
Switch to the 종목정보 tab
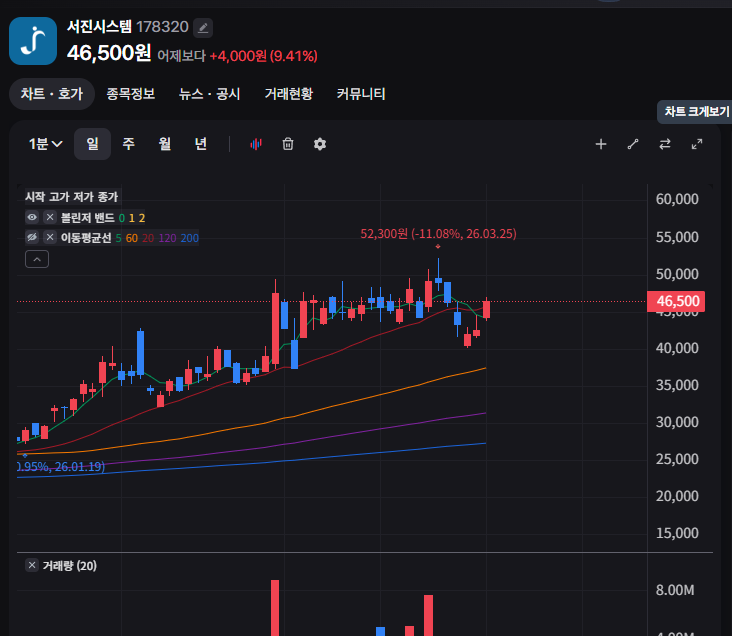pyautogui.click(x=131, y=94)
